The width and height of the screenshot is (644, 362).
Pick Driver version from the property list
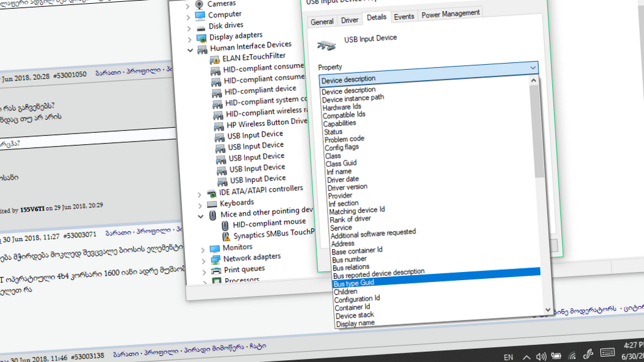pos(347,187)
